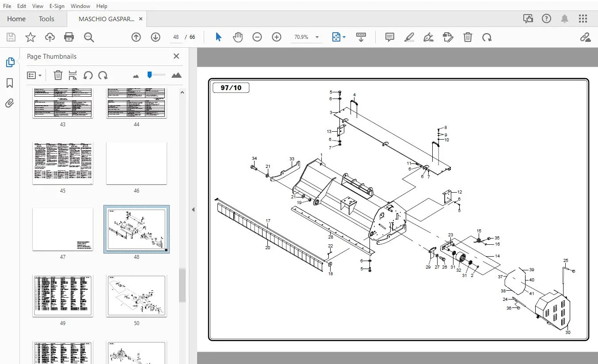
Task: Select page 48 diagram thumbnail
Action: tap(137, 229)
